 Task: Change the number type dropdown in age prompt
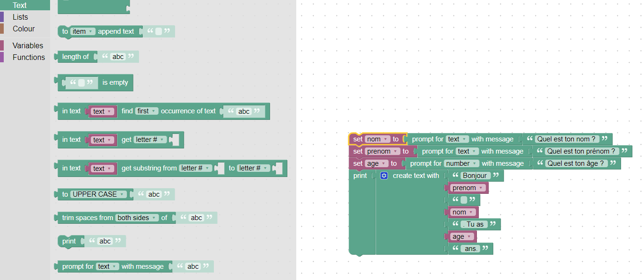[x=461, y=163]
